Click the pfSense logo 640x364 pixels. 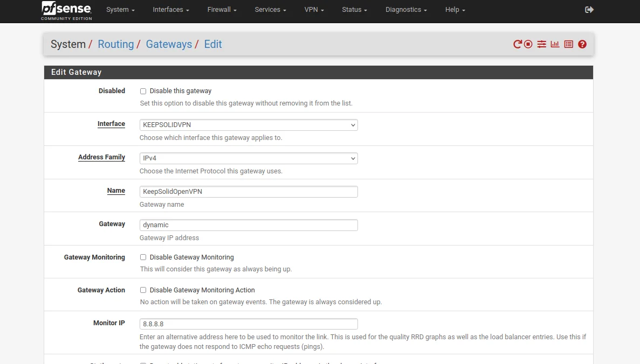tap(67, 10)
